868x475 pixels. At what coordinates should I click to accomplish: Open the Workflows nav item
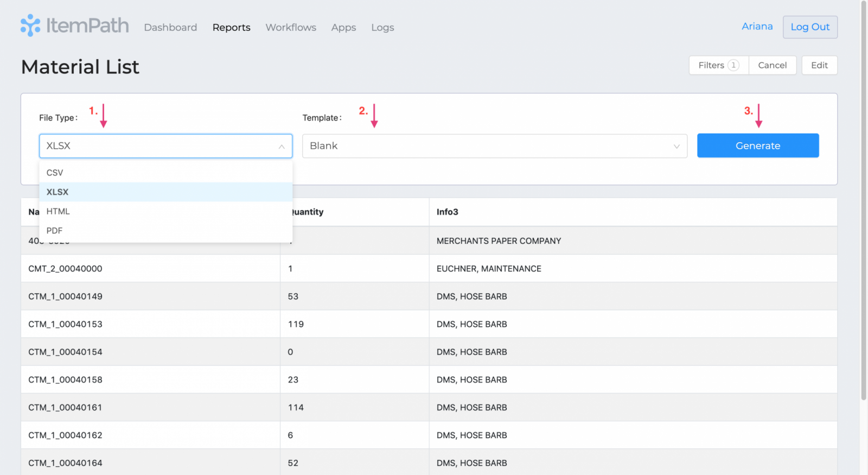point(291,27)
